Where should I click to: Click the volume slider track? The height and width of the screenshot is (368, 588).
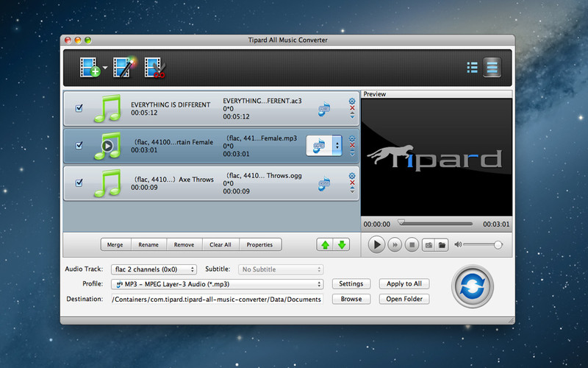[x=482, y=244]
